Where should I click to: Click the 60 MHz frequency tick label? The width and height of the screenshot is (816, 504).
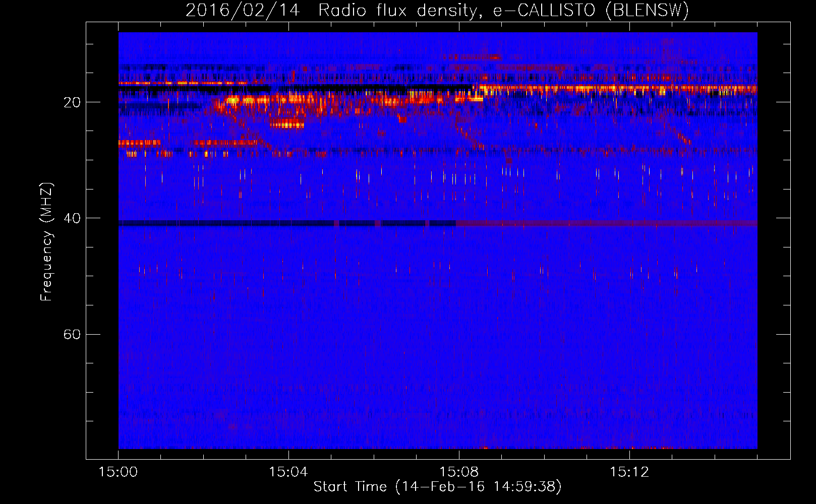(x=72, y=335)
